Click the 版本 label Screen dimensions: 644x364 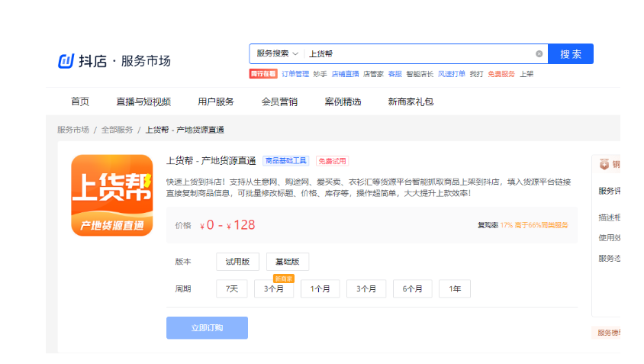[183, 262]
